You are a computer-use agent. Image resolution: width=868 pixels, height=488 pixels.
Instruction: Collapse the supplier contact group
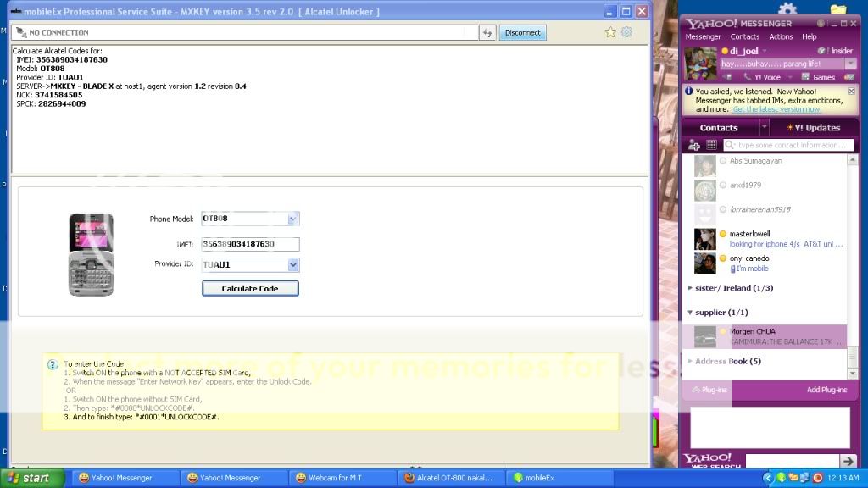690,313
